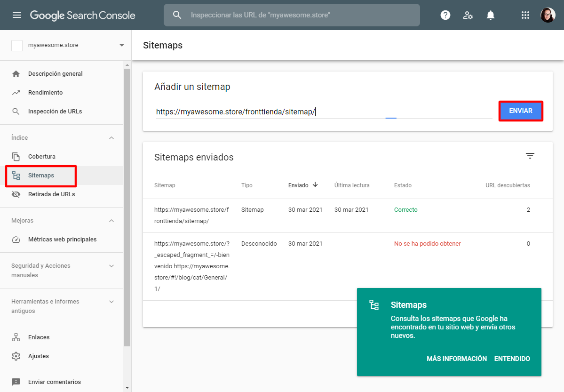Open users and permissions icon
This screenshot has height=392, width=564.
pos(468,15)
